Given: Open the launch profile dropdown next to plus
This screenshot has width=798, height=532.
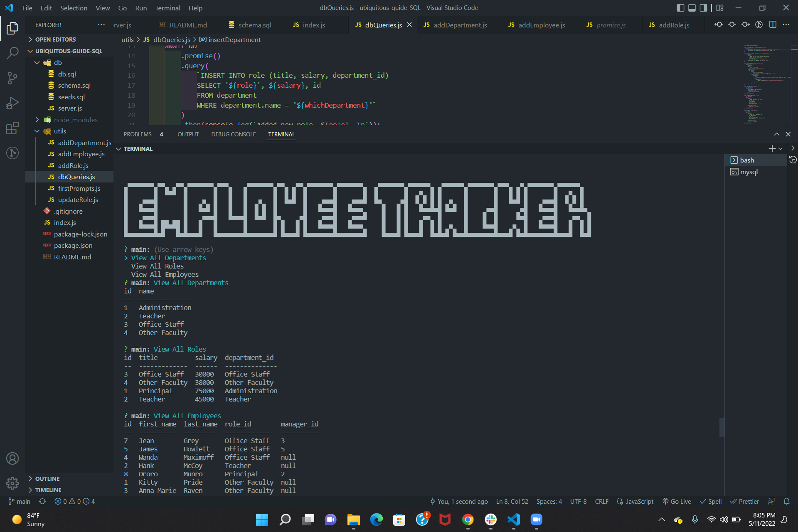Looking at the screenshot, I should (781, 149).
